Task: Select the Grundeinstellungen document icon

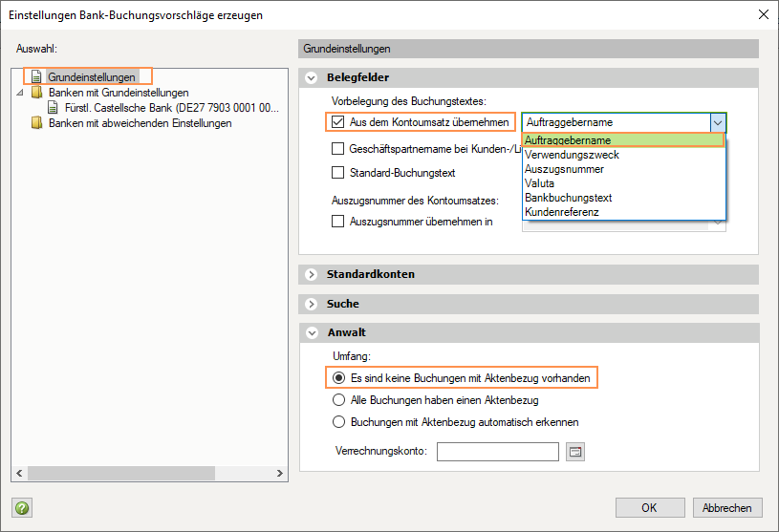Action: pyautogui.click(x=36, y=77)
